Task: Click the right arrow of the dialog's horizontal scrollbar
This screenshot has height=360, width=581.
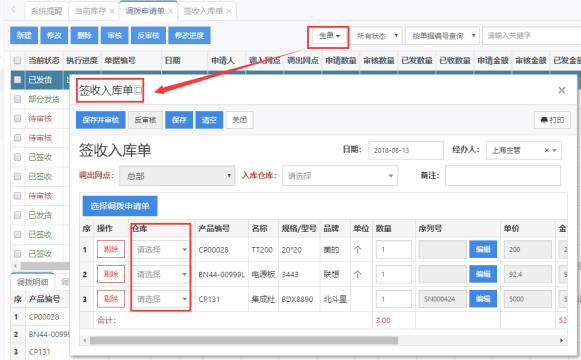Action: click(561, 340)
